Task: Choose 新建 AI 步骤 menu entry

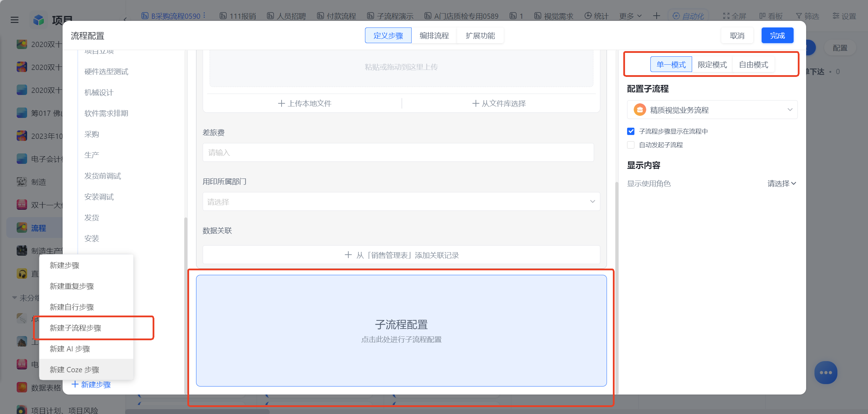Action: coord(86,349)
